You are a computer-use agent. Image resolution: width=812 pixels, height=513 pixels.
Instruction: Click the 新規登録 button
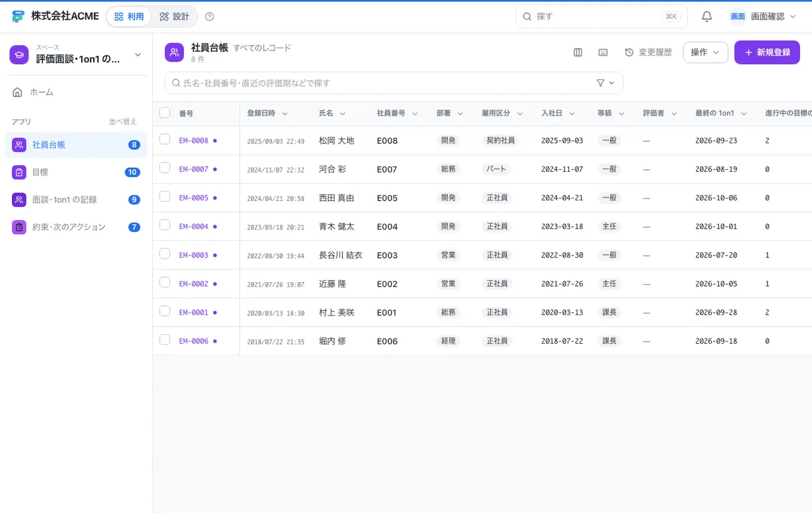tap(767, 53)
